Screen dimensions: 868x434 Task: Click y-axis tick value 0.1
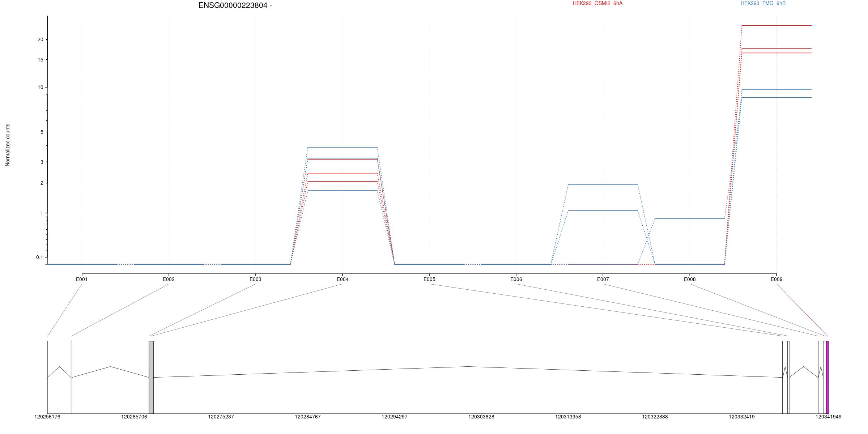pyautogui.click(x=39, y=257)
